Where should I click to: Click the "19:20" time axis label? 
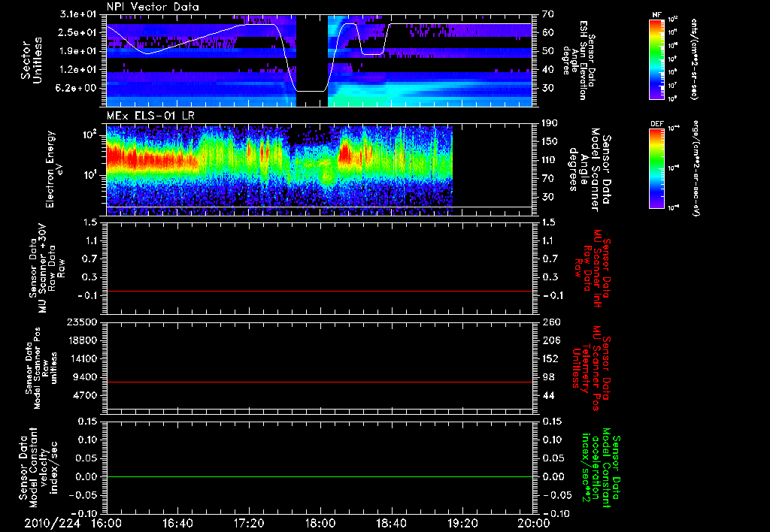462,524
